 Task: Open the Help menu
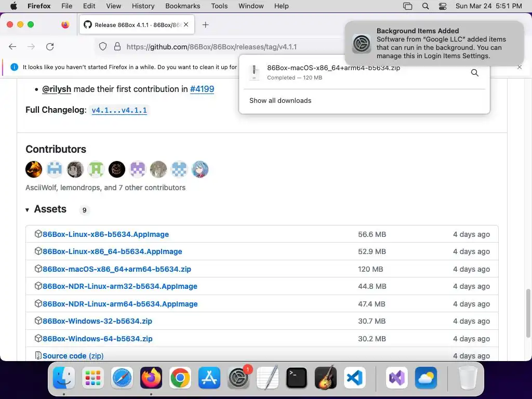click(281, 6)
